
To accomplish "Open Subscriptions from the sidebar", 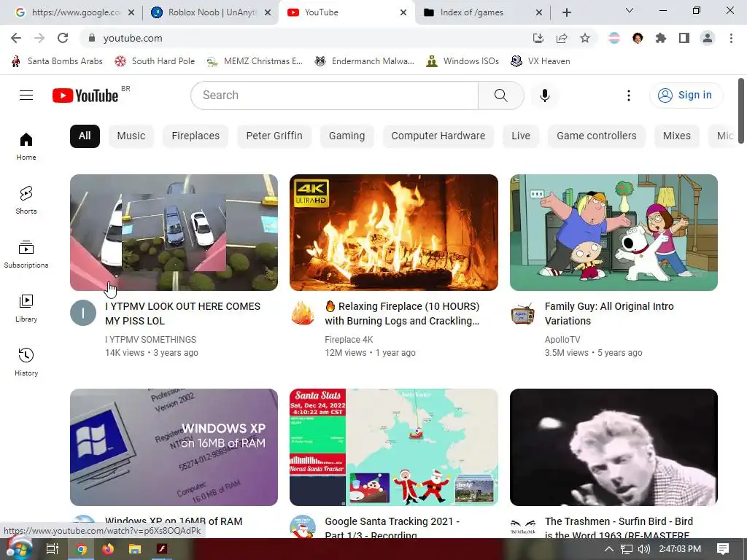I will [26, 254].
